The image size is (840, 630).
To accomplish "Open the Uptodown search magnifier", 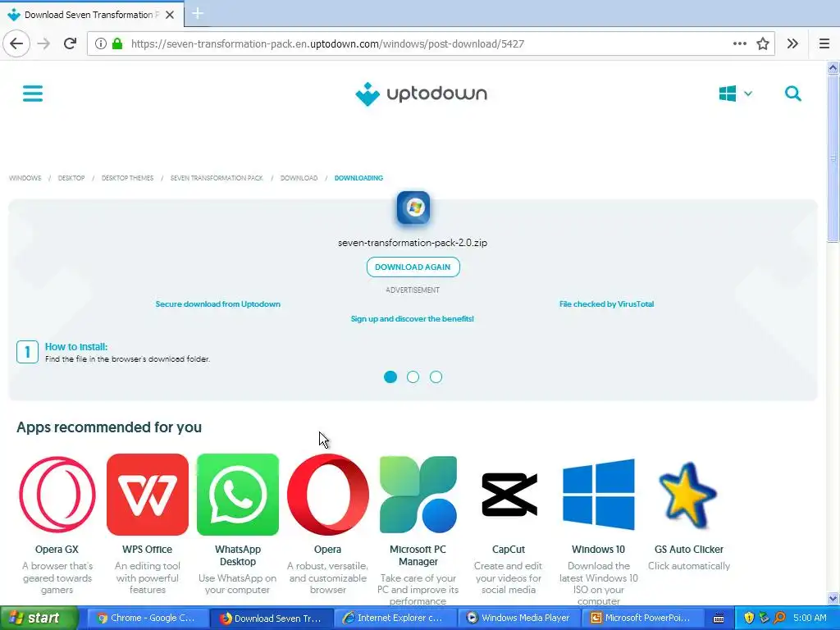I will 793,94.
